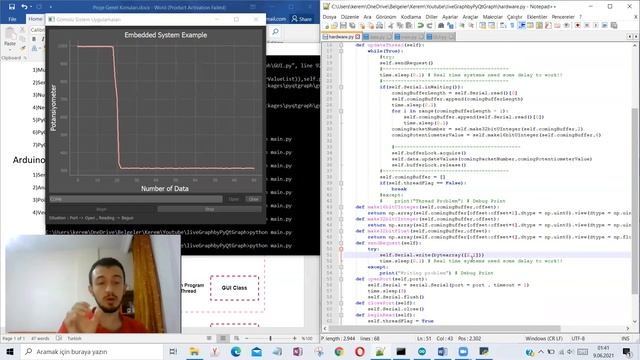Viewport: 640px width, 360px height.
Task: Click the Redo icon in Notepad++ toolbar
Action: pyautogui.click(x=429, y=25)
